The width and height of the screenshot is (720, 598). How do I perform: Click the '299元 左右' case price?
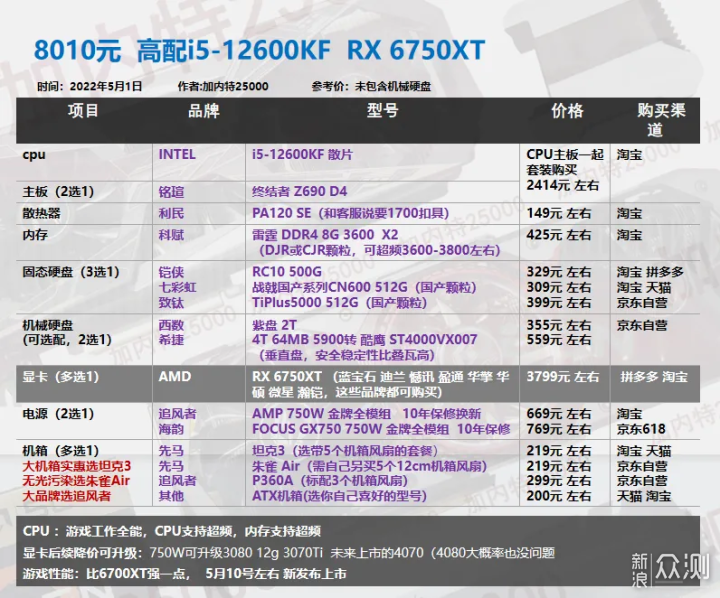click(x=558, y=481)
